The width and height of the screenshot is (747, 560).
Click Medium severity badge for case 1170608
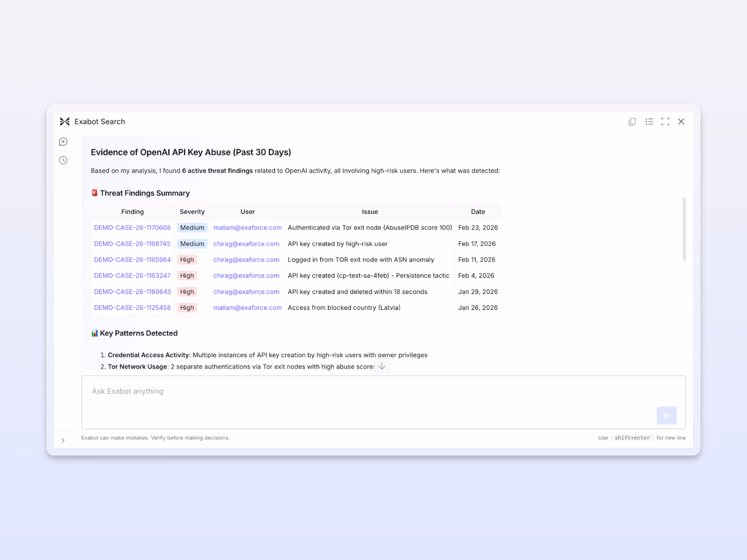pos(192,228)
